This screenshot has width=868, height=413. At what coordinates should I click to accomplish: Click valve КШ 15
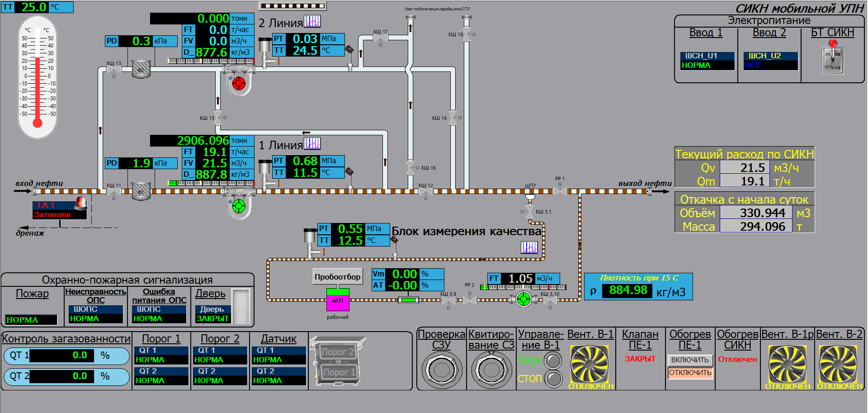tap(218, 118)
